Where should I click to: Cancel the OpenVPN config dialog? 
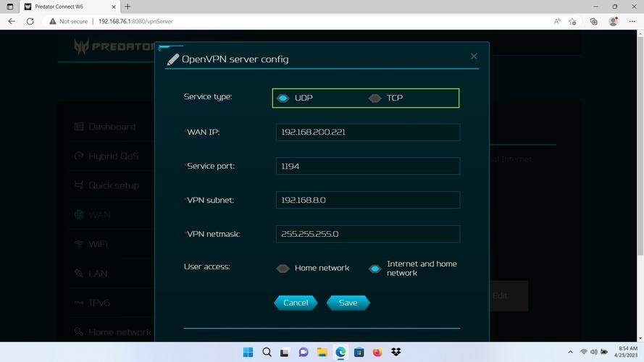point(296,303)
